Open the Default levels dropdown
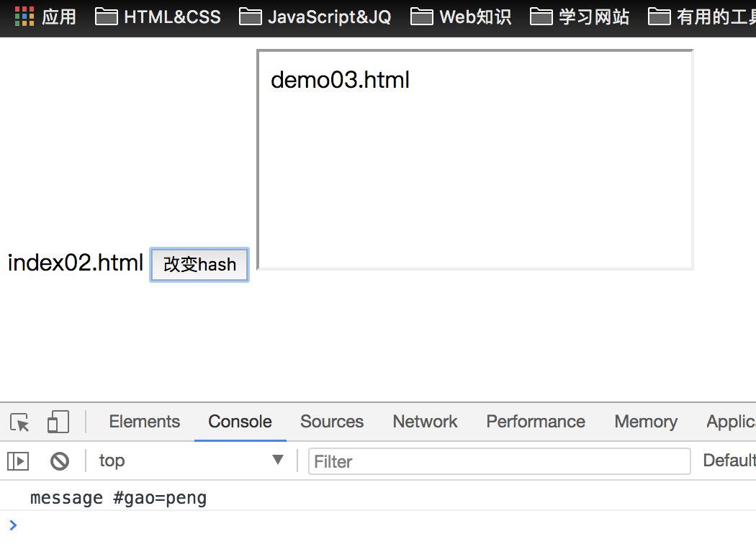 (x=729, y=461)
